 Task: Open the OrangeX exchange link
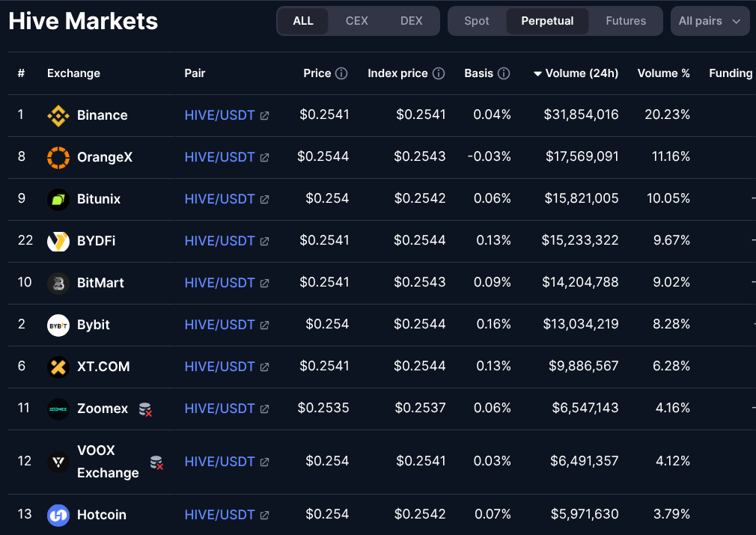pyautogui.click(x=105, y=158)
